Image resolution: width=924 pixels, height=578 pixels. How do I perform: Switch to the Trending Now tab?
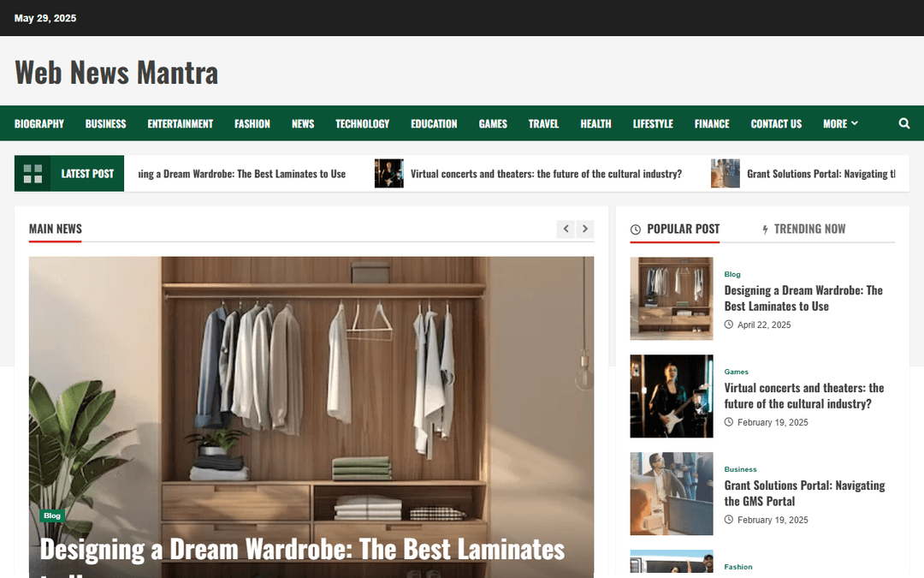803,229
